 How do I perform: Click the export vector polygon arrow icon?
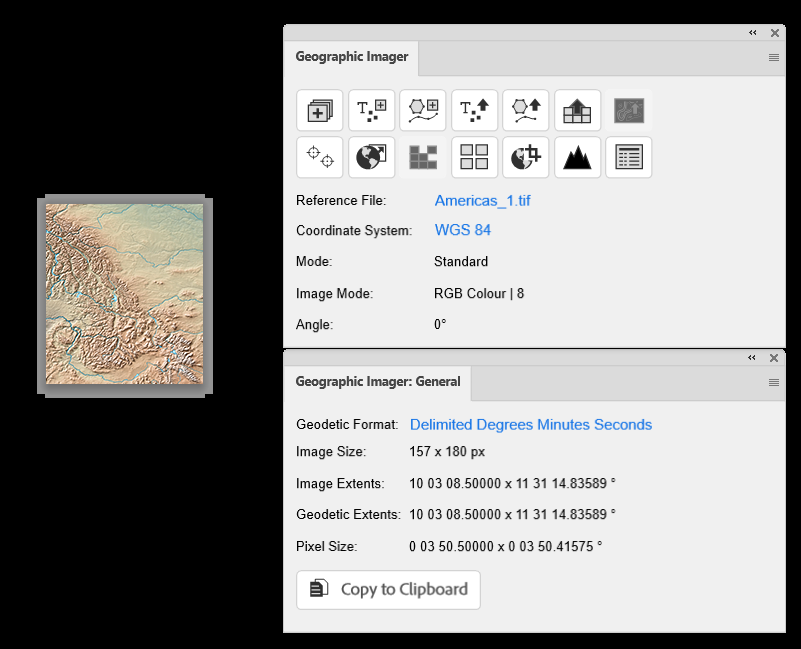coord(526,110)
